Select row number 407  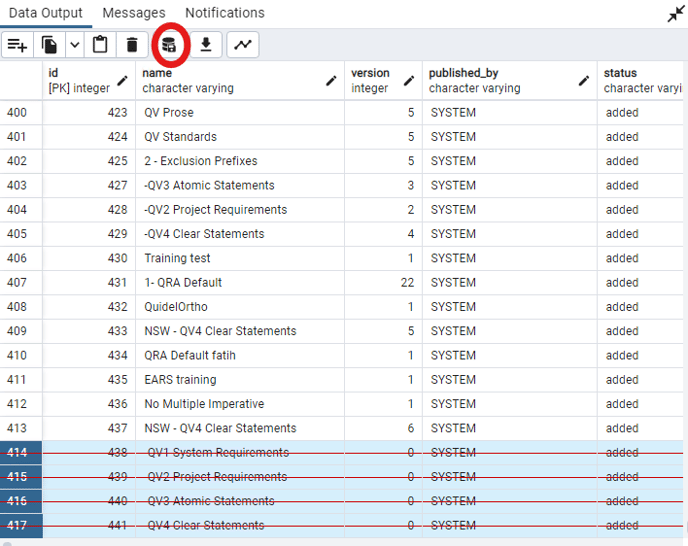coord(21,283)
